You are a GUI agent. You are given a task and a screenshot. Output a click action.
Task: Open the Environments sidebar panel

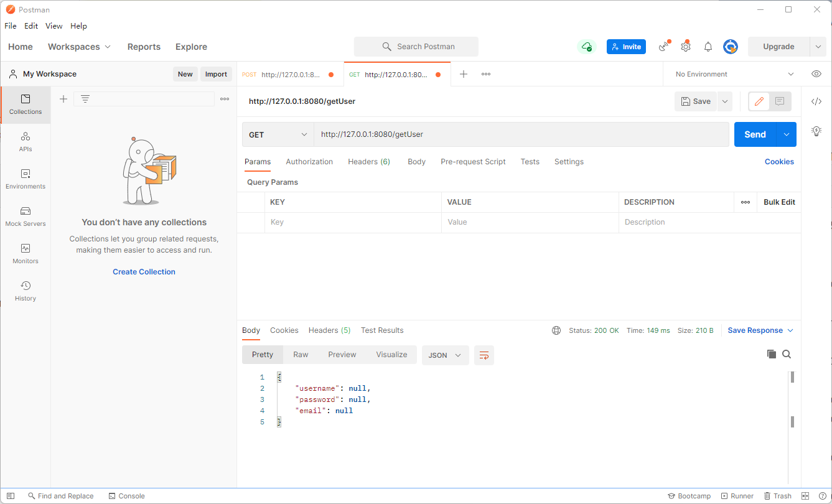click(26, 179)
